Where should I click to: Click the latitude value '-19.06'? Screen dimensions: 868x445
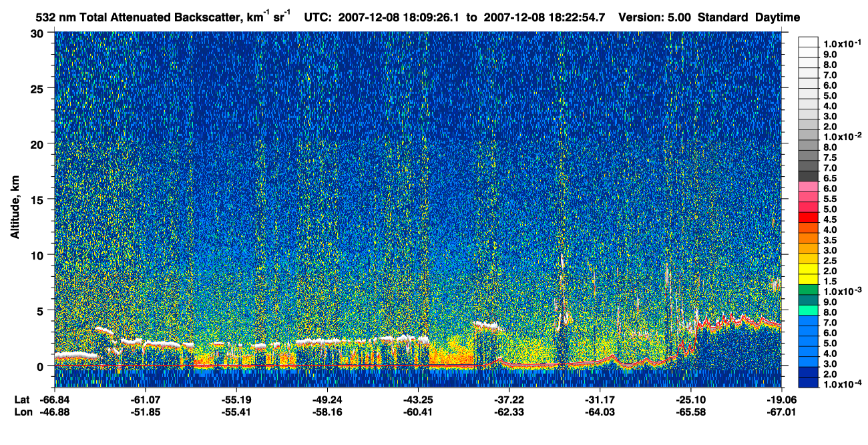click(781, 400)
